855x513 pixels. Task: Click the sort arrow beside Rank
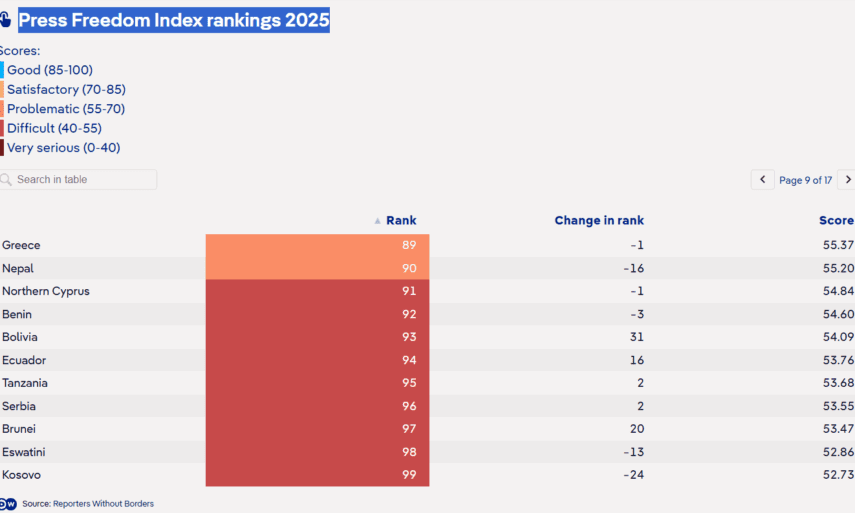[x=378, y=221]
